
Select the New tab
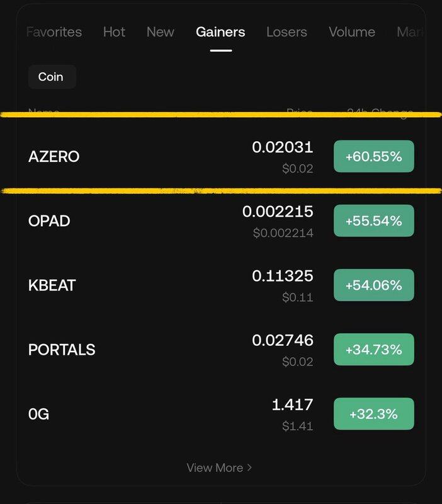[161, 32]
